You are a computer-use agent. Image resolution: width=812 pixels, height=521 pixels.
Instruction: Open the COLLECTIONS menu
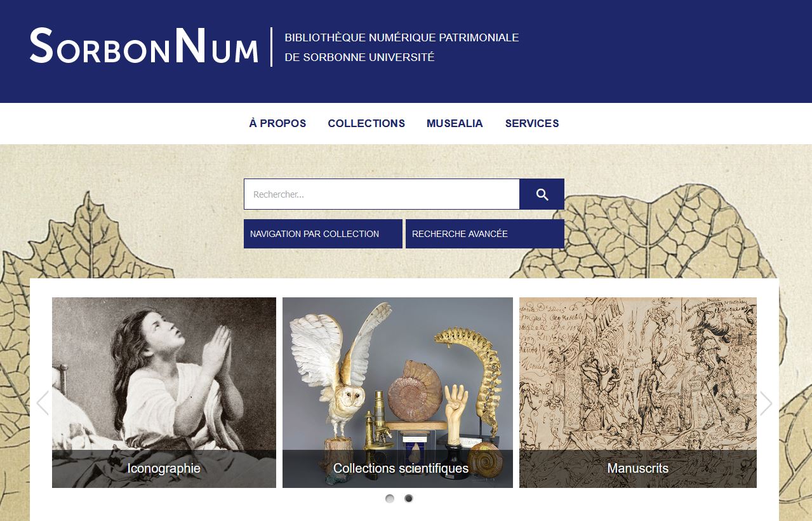366,123
